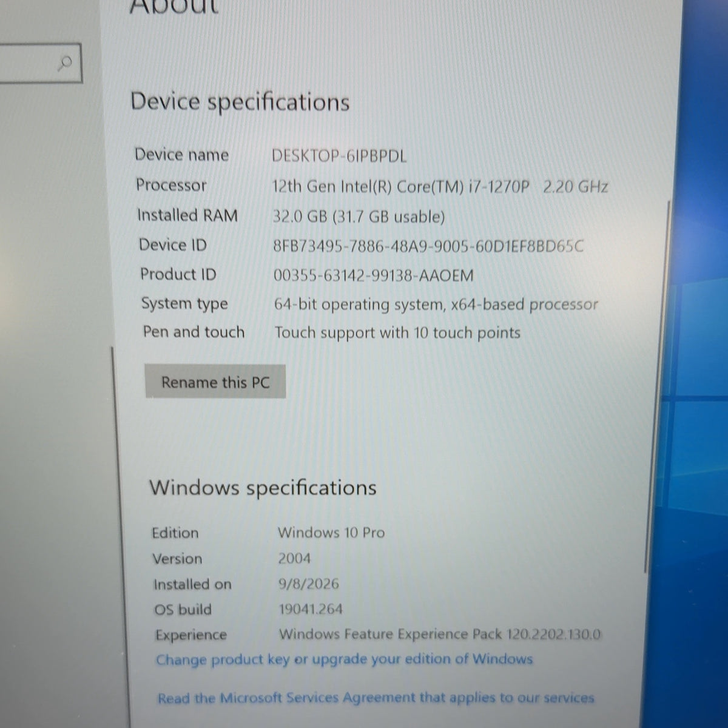Click the Rename this PC button
The image size is (728, 728).
(x=215, y=382)
